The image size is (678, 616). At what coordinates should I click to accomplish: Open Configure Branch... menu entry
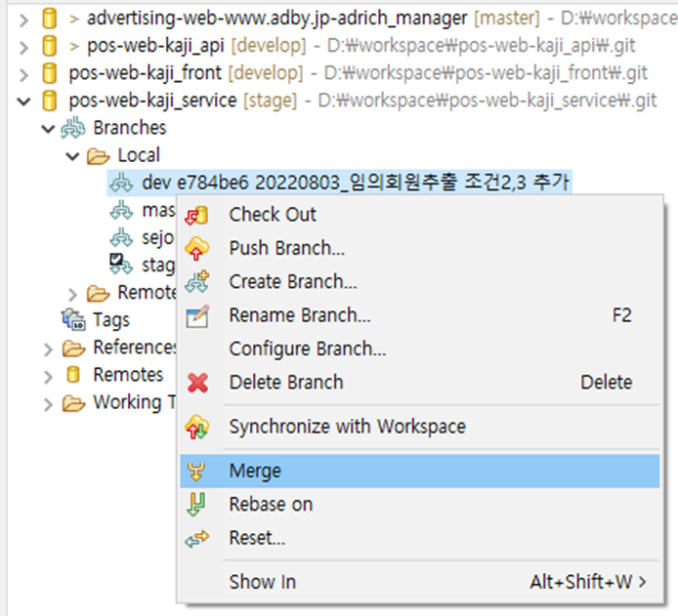tap(419, 349)
